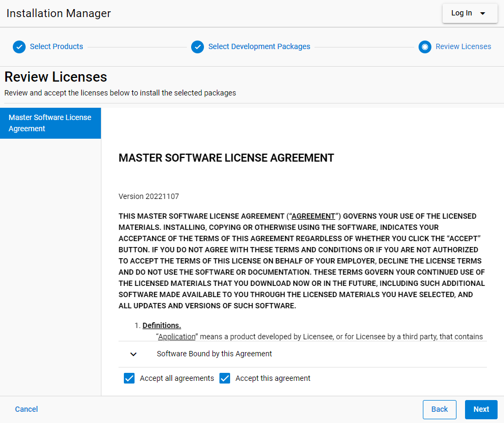Click the Next button
The image size is (504, 423).
tap(481, 409)
